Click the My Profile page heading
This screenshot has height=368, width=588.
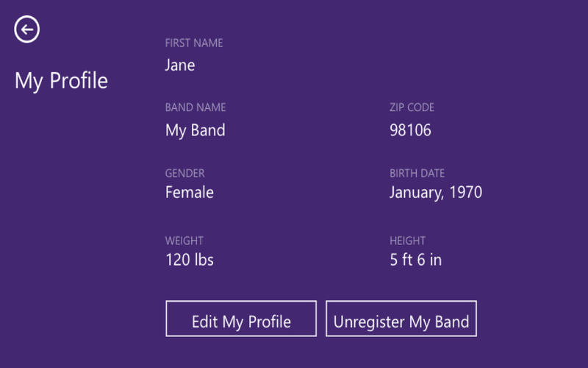(61, 80)
